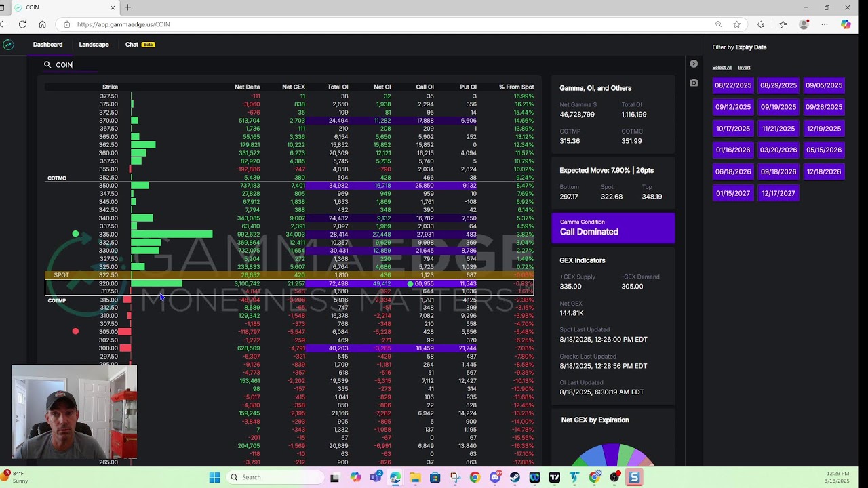This screenshot has width=868, height=488.
Task: Click the browser address bar URL
Action: (x=123, y=24)
